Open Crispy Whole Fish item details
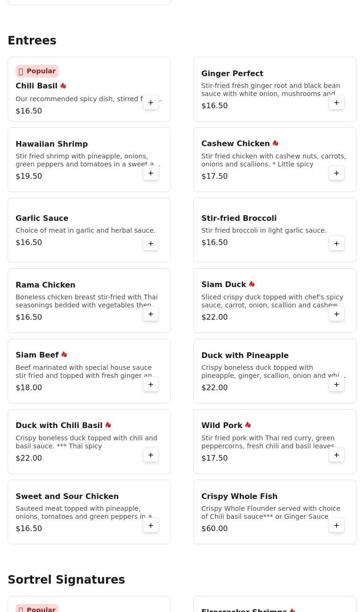 pos(239,497)
